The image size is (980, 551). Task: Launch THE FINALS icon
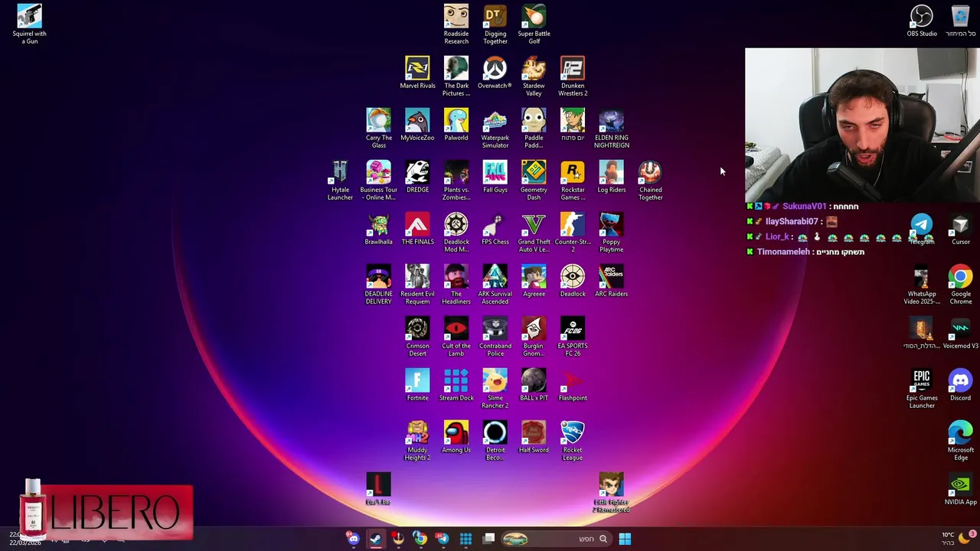[417, 229]
